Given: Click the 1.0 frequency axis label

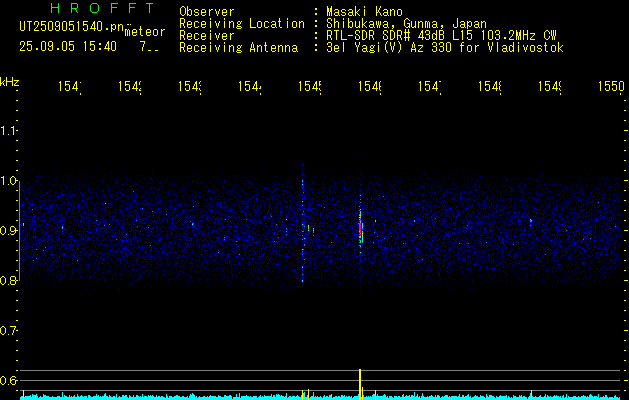Looking at the screenshot, I should (x=8, y=181).
